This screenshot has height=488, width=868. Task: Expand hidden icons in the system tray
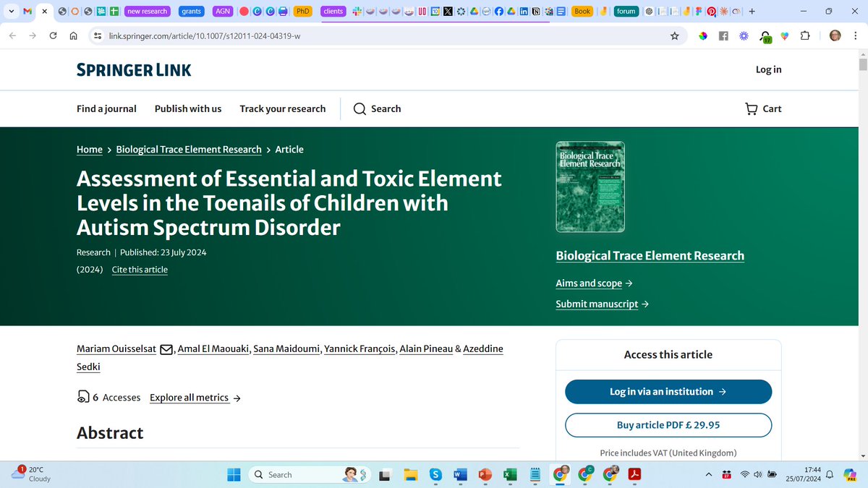(x=708, y=474)
